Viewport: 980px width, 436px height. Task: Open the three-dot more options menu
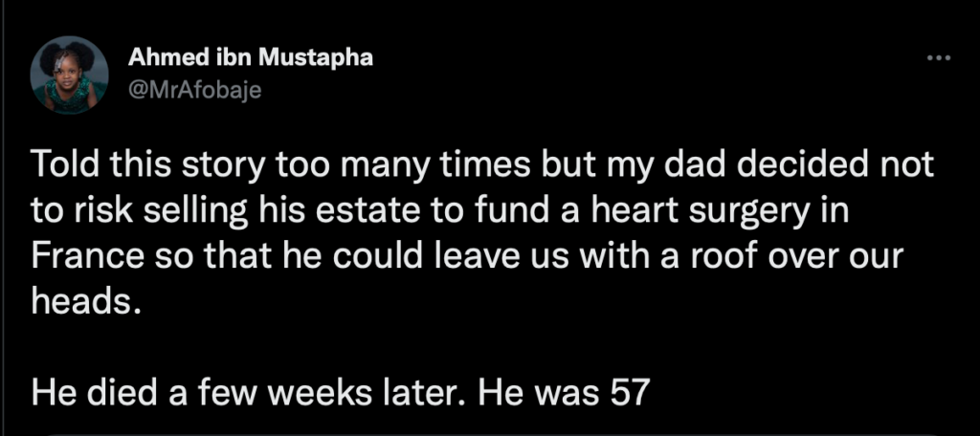pyautogui.click(x=938, y=58)
